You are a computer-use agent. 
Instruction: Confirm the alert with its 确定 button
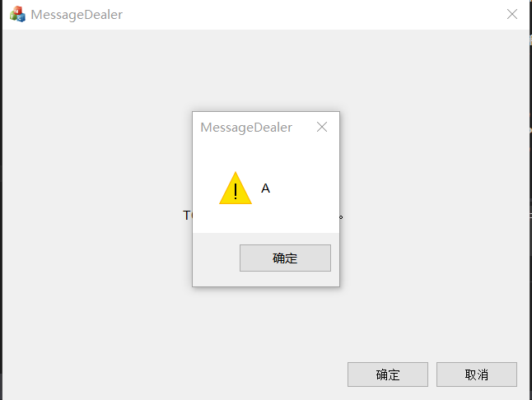click(285, 258)
